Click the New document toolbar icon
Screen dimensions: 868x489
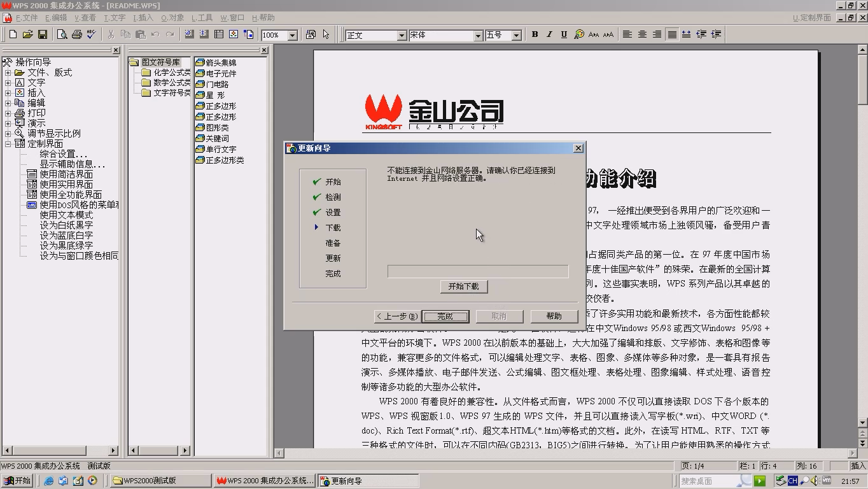click(x=12, y=34)
